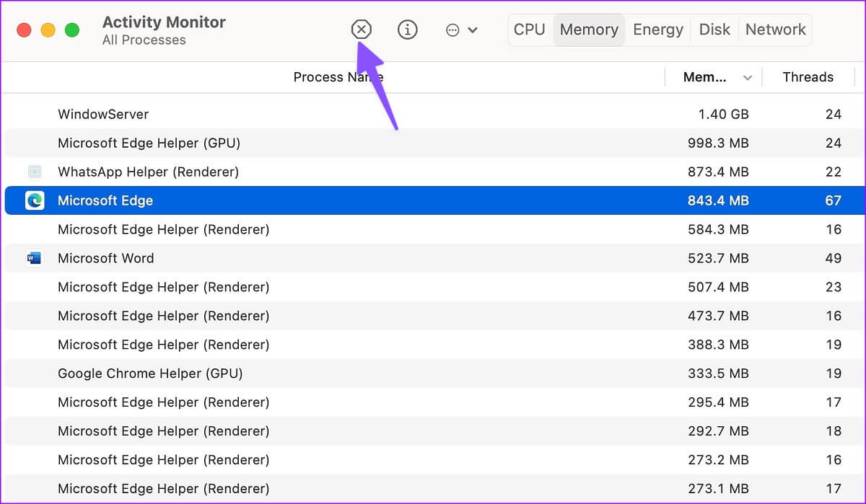Toggle the Memory column sort chevron
The width and height of the screenshot is (866, 504).
pyautogui.click(x=748, y=78)
